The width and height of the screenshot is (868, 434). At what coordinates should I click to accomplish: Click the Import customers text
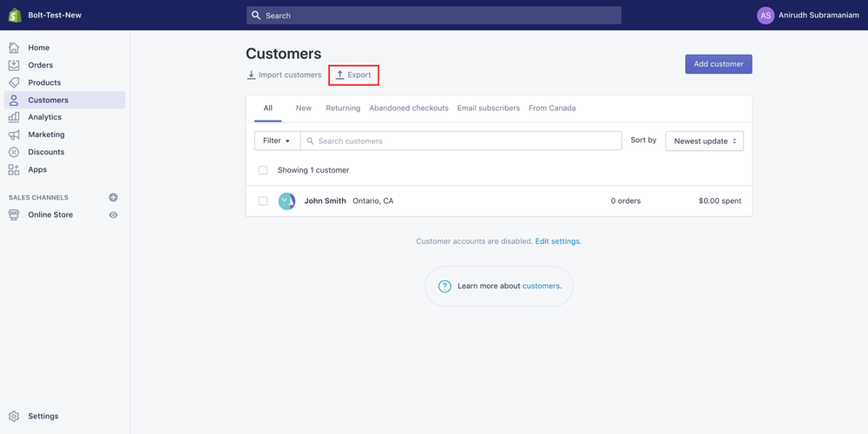[290, 75]
